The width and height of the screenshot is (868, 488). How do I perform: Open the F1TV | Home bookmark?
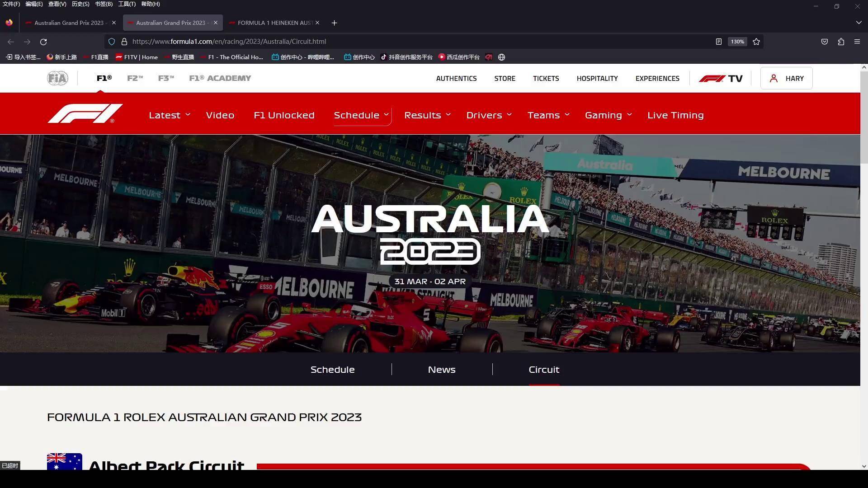pos(137,57)
